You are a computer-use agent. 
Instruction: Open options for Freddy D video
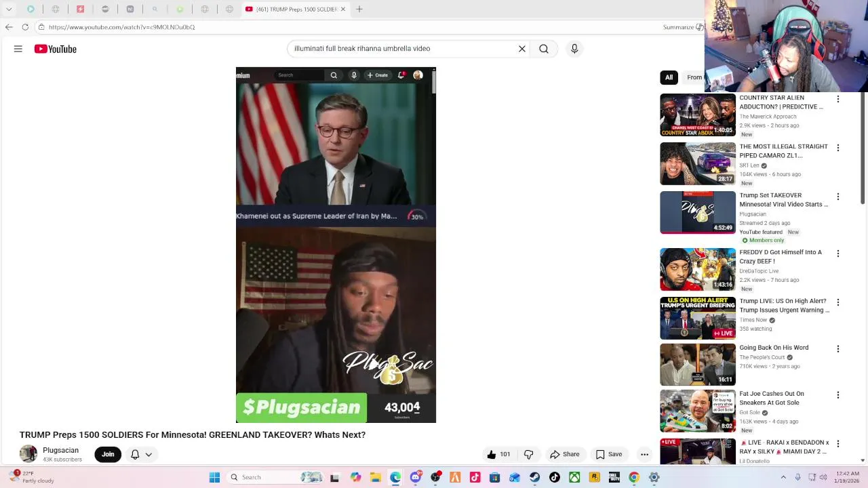click(x=838, y=253)
